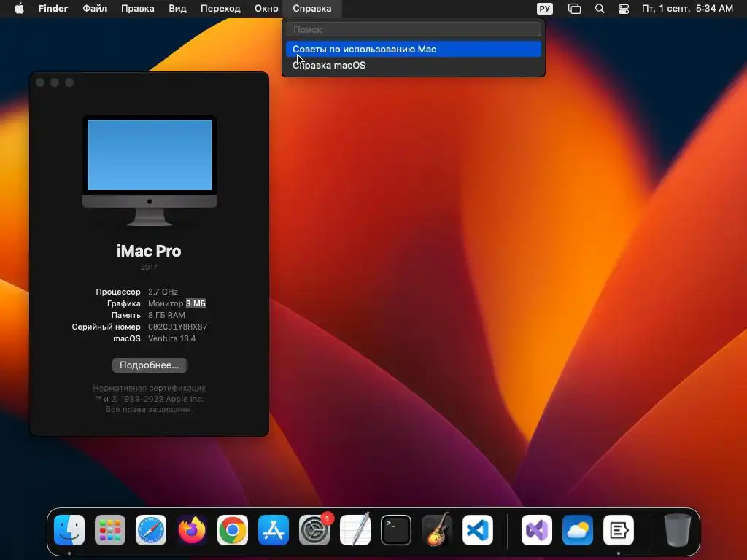
Task: Close the About This Mac window
Action: 41,82
